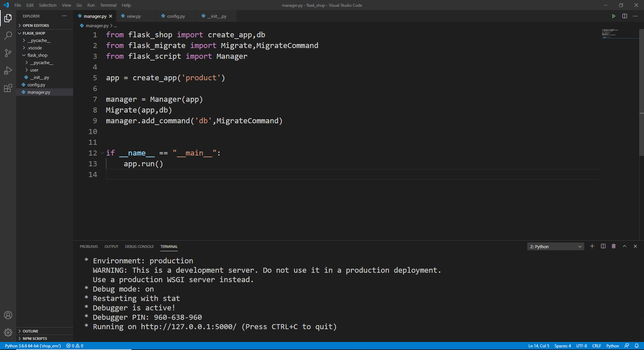Open the Extensions view
644x350 pixels.
[x=8, y=88]
